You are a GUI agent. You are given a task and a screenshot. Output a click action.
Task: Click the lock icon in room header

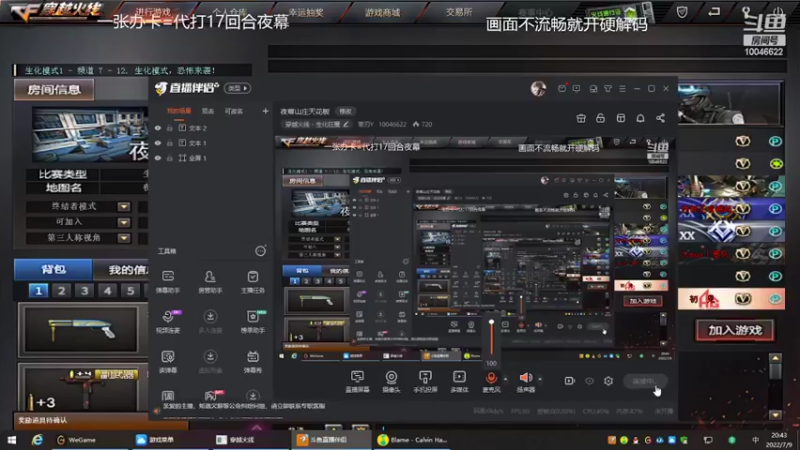[x=601, y=118]
